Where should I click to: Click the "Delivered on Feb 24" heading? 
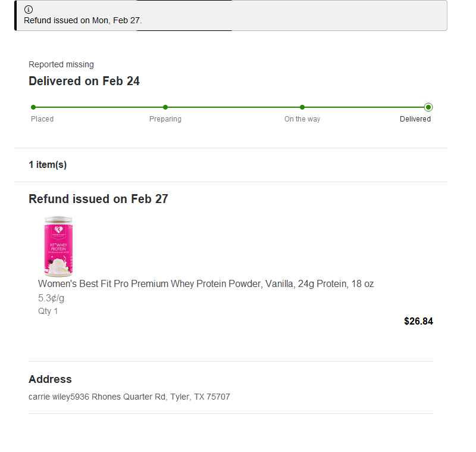(84, 81)
